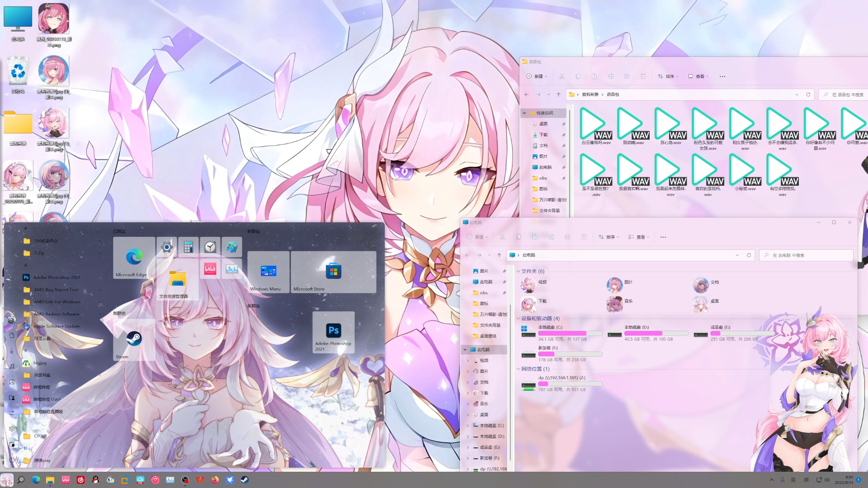Go up one level in 语音包 window

tap(559, 94)
